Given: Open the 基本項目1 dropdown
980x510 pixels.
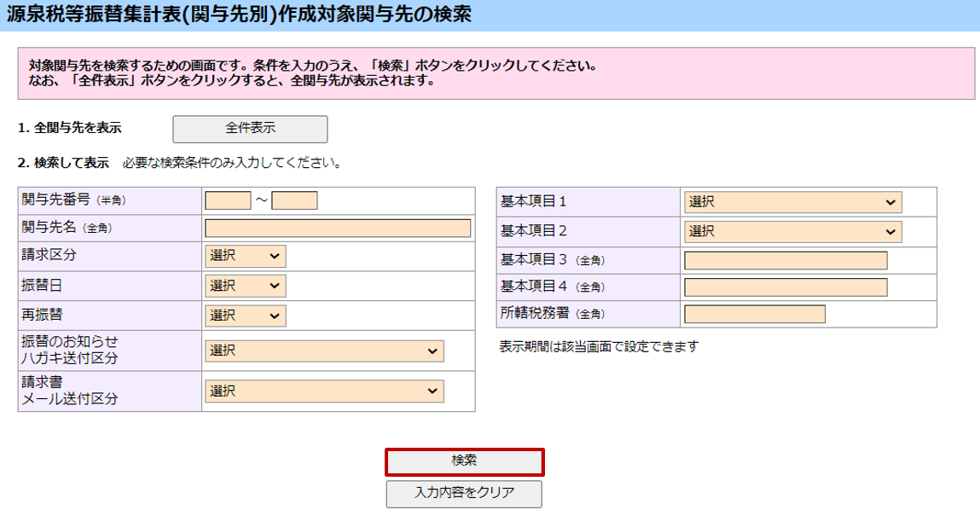Looking at the screenshot, I should coord(792,202).
